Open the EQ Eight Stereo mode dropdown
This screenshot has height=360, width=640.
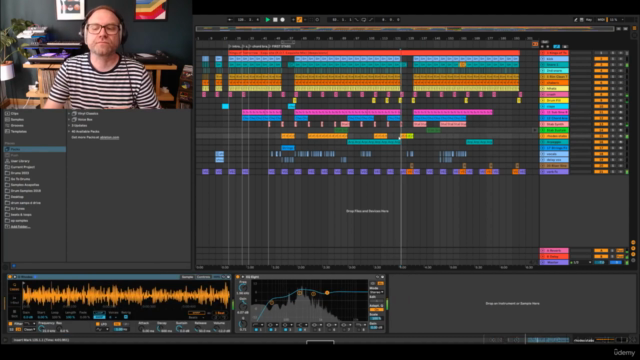[377, 292]
